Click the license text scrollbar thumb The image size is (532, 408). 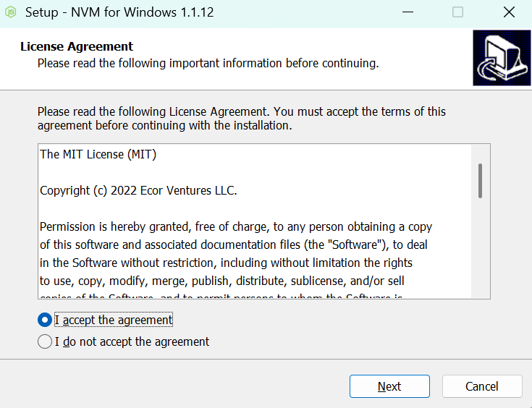[480, 181]
